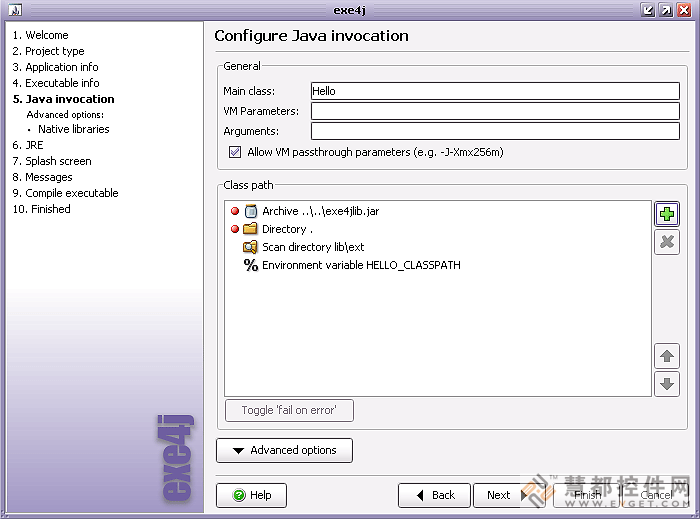
Task: Click the red fail-on-error dot beside Directory
Action: point(235,229)
